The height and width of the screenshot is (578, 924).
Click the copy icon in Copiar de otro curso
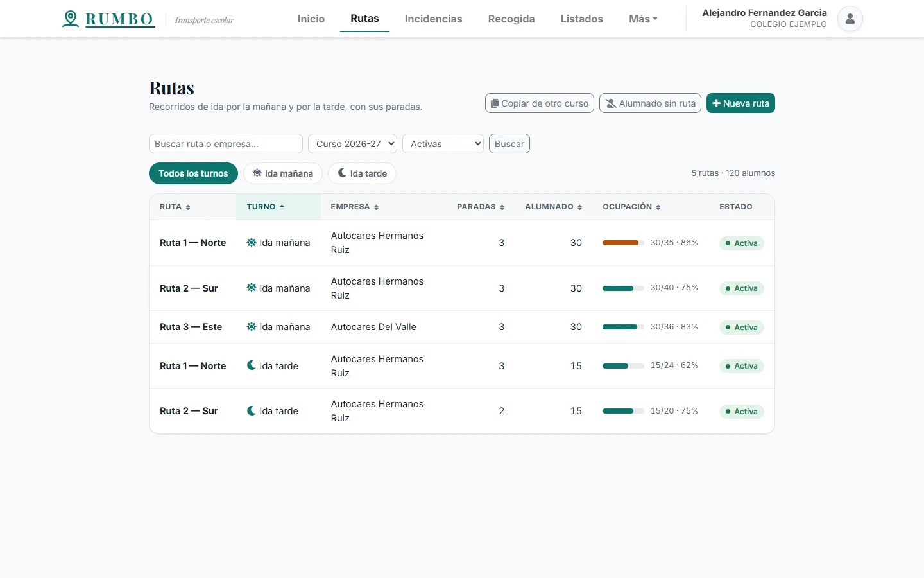pos(495,103)
